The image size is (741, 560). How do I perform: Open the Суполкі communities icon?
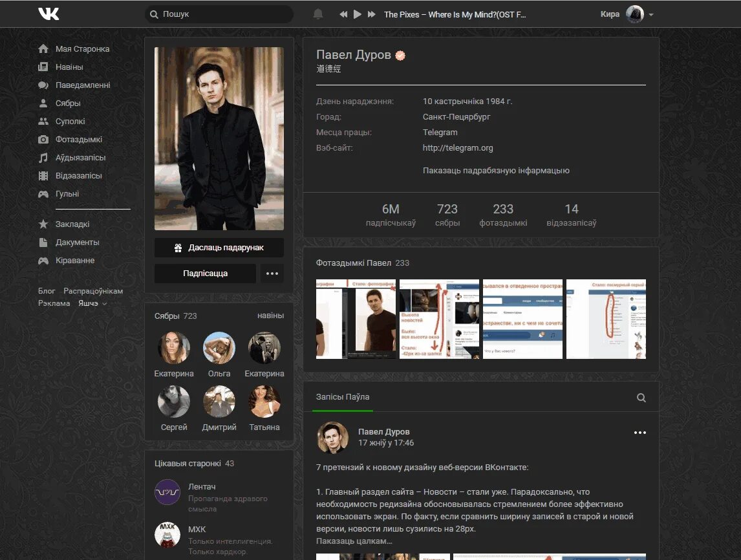point(43,121)
